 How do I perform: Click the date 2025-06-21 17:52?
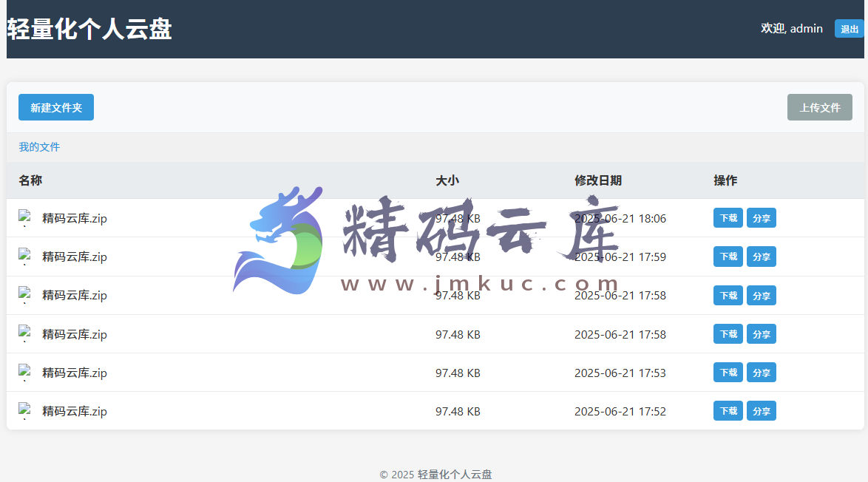[620, 412]
